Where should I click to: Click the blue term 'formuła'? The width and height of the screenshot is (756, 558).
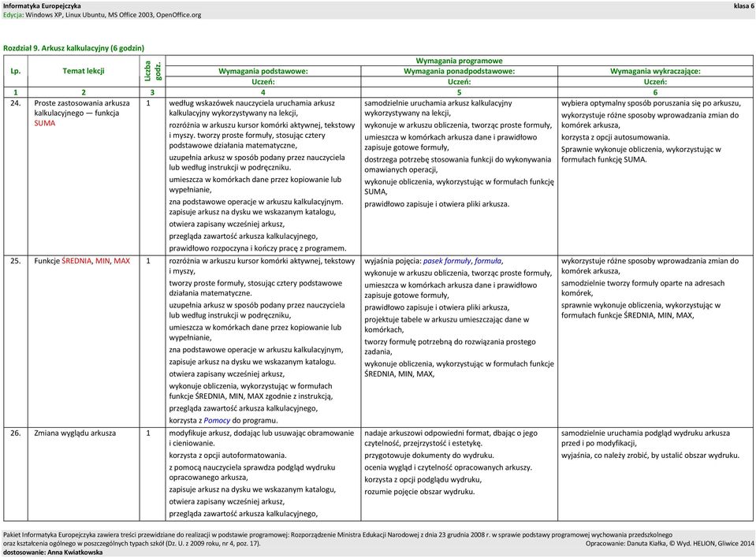[x=488, y=261]
